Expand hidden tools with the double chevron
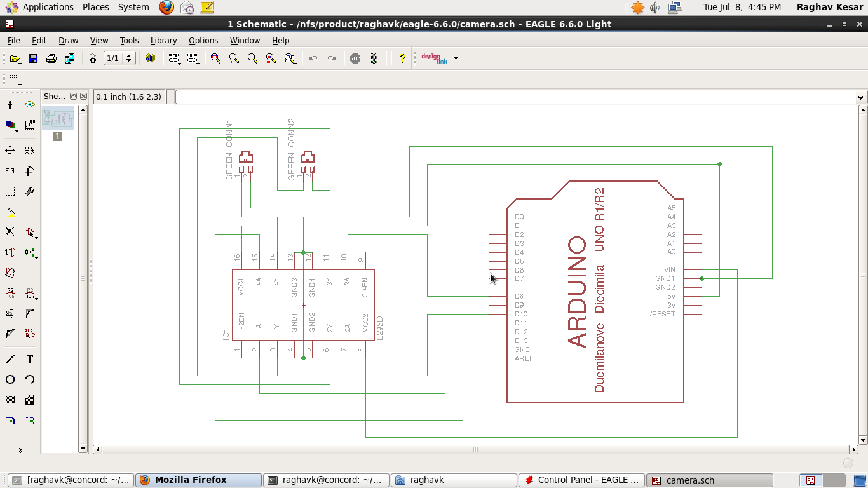Image resolution: width=868 pixels, height=488 pixels. [x=20, y=449]
